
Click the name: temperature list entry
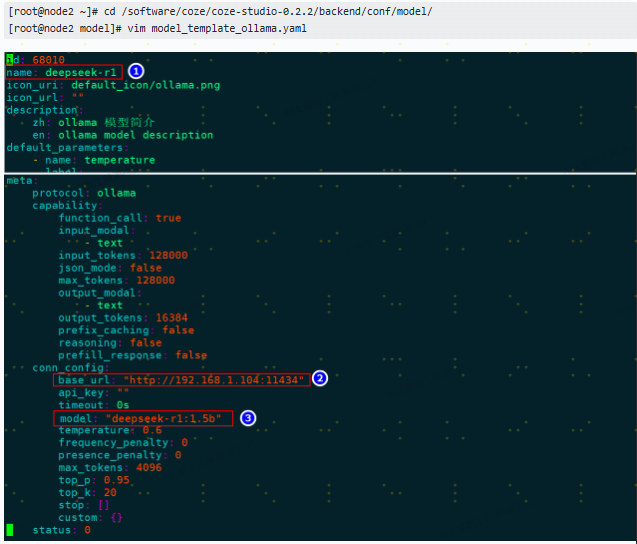[x=94, y=160]
